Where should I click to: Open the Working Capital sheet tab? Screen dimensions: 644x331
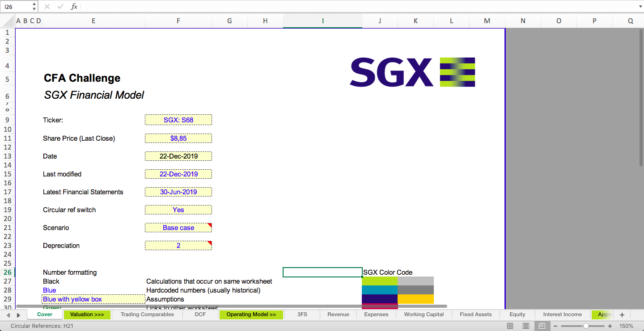point(424,314)
